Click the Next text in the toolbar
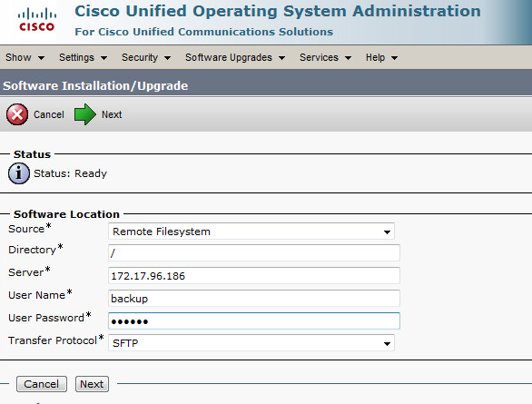 112,114
